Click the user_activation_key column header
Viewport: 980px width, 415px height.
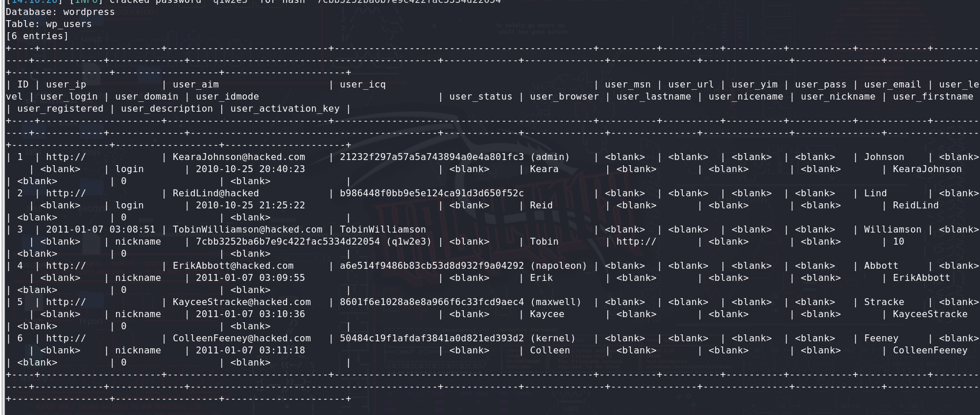(x=285, y=109)
